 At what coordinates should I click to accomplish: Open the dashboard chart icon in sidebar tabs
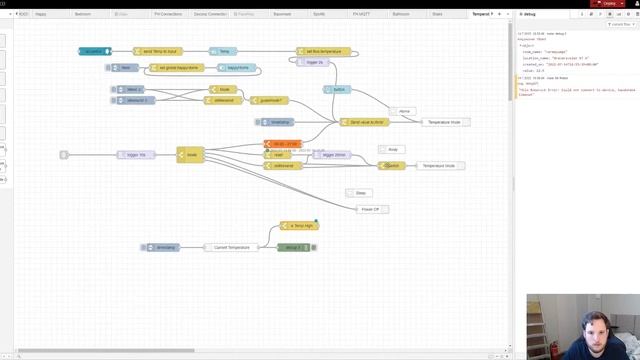pyautogui.click(x=619, y=14)
